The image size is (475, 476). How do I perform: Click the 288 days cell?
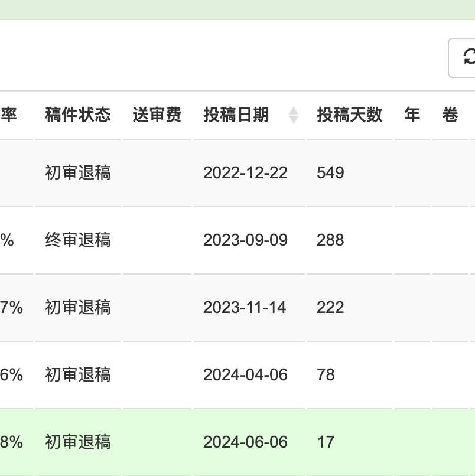tap(330, 240)
